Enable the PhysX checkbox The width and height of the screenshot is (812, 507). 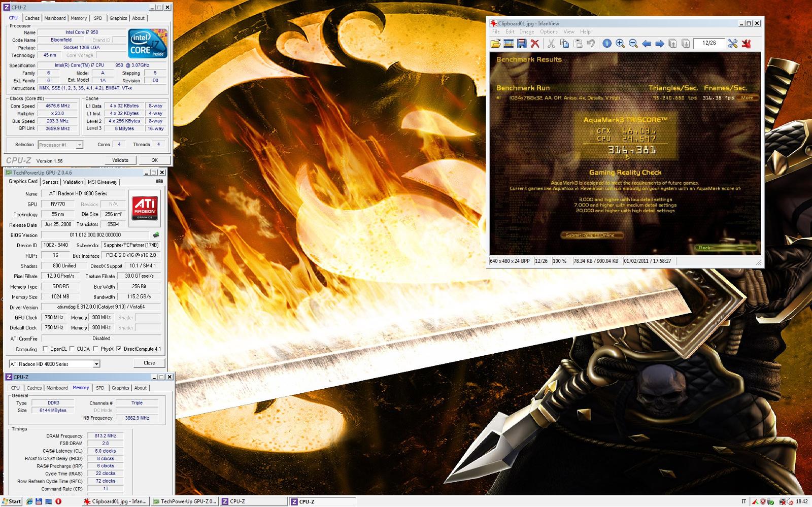(x=95, y=349)
